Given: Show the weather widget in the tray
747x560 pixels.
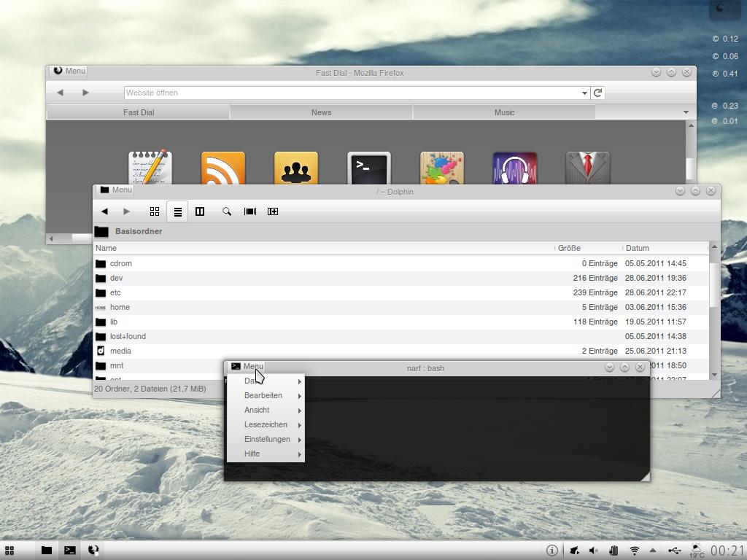Looking at the screenshot, I should [x=697, y=551].
